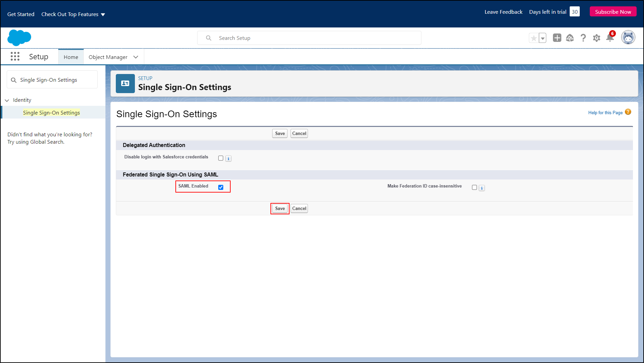The image size is (644, 363).
Task: Check Make Federation ID case-insensitive
Action: (474, 187)
